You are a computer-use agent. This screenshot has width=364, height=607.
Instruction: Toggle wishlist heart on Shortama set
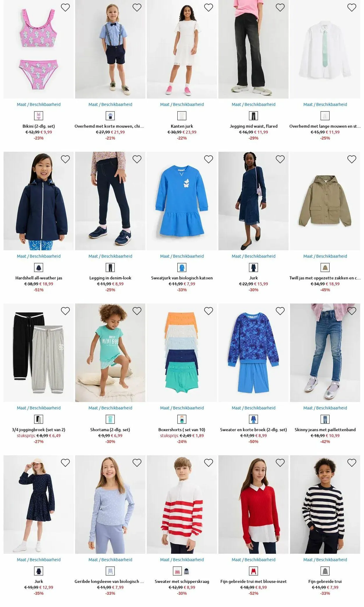[137, 311]
